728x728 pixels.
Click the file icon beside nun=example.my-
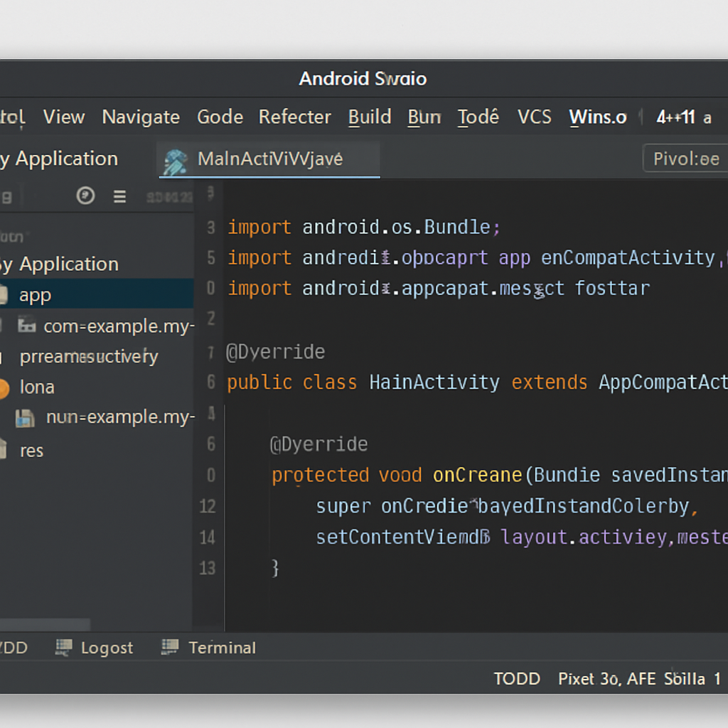click(x=25, y=418)
